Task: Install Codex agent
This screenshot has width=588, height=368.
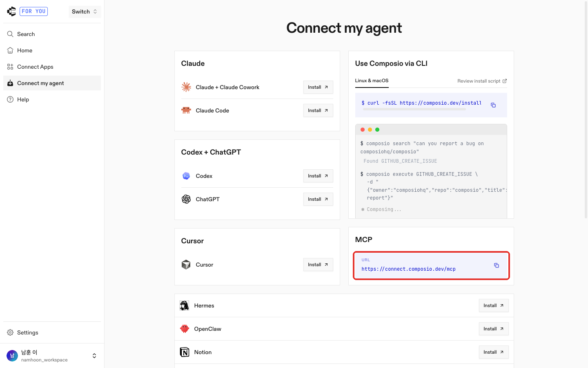Action: click(318, 176)
